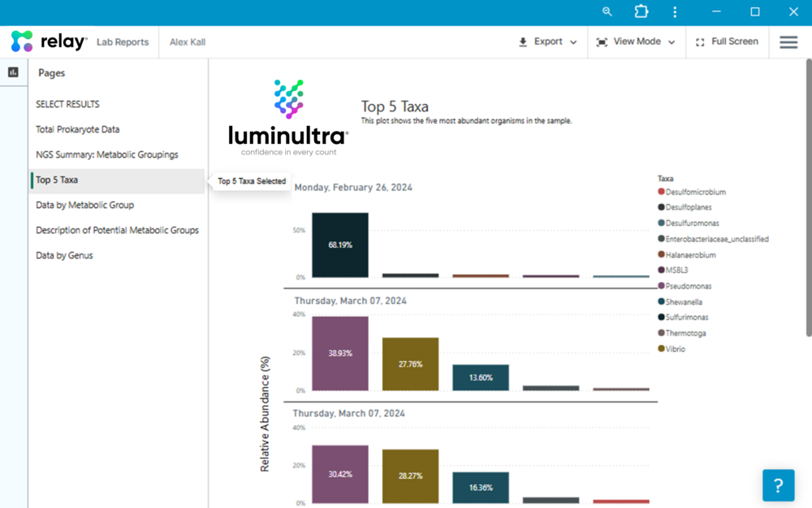Click Lab Reports in the header
The width and height of the screenshot is (812, 508).
click(x=123, y=42)
